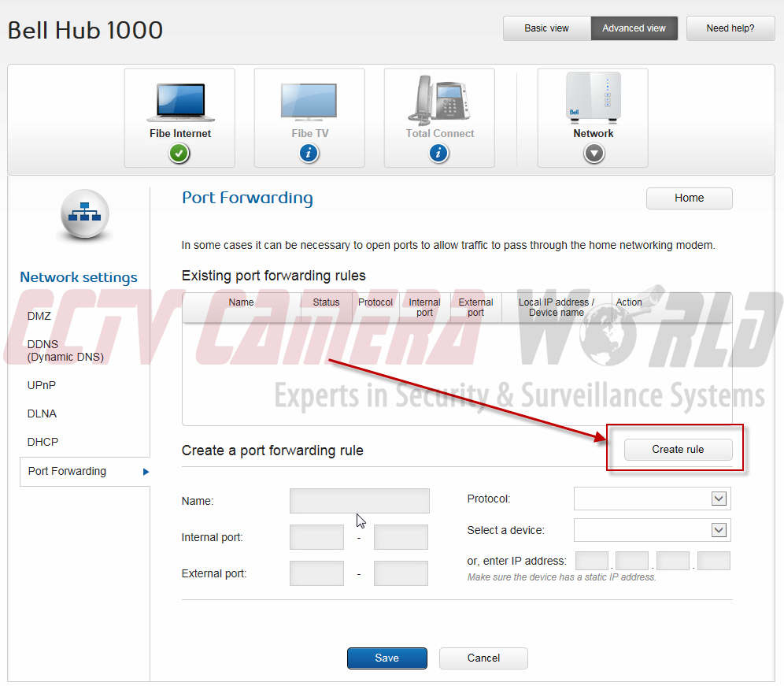This screenshot has width=784, height=686.
Task: Open DDNS (Dynamic DNS) settings
Action: 65,350
